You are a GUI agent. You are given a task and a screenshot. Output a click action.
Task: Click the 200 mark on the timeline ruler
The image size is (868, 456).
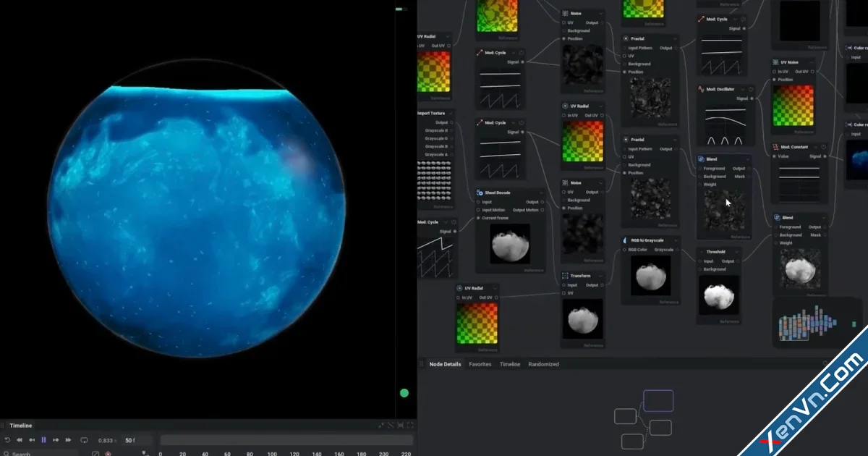coord(383,454)
